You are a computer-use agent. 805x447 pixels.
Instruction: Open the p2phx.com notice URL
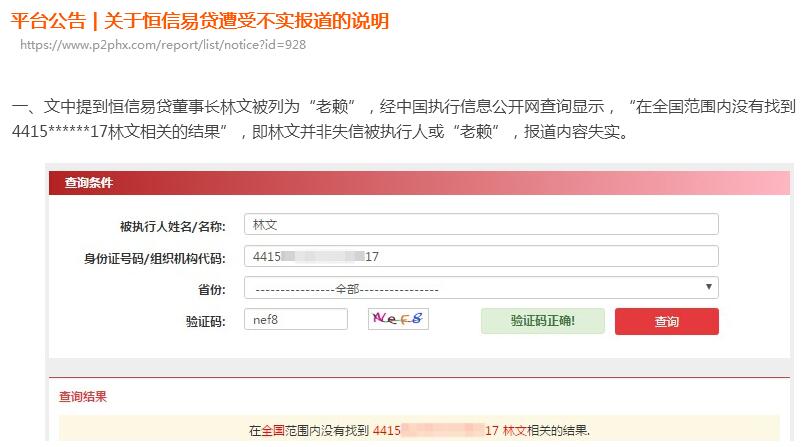[163, 45]
